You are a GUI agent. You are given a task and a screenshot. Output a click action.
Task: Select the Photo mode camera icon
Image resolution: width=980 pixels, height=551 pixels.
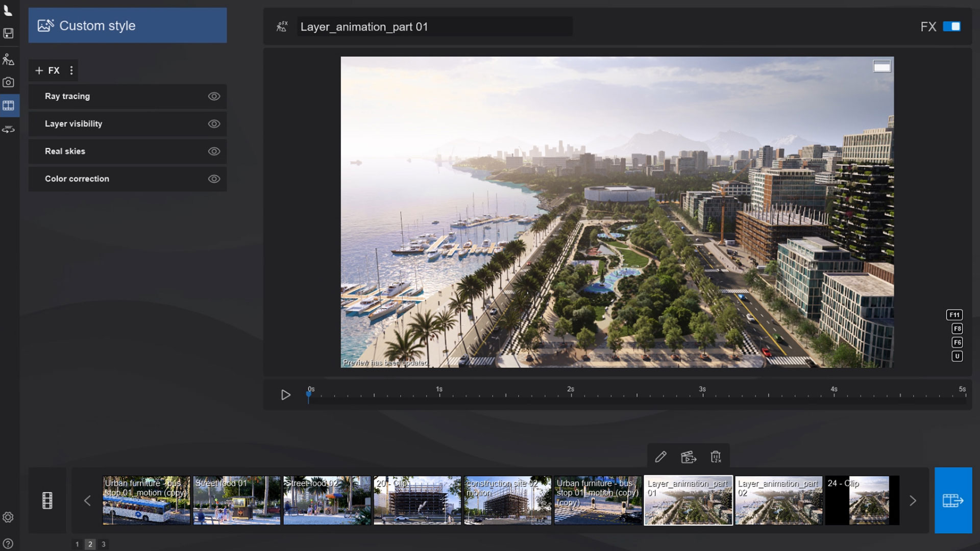9,82
